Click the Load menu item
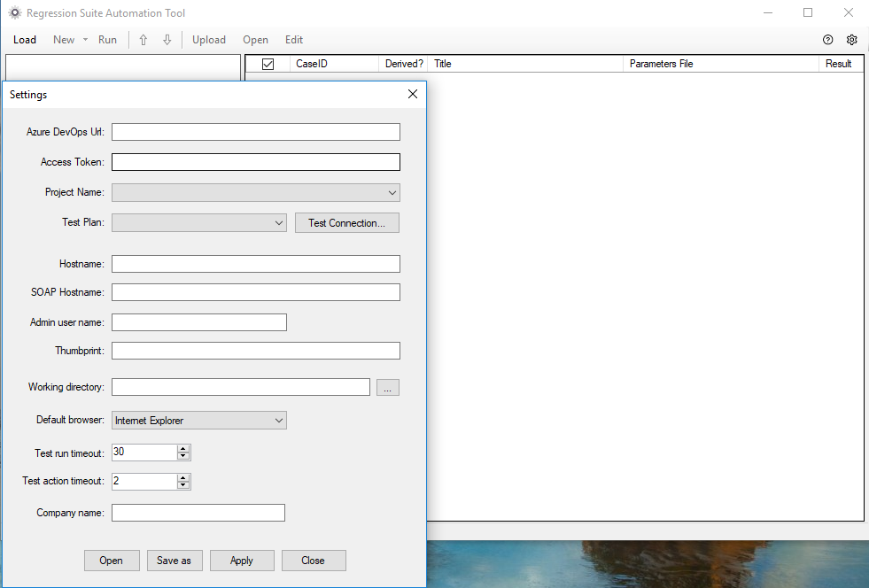This screenshot has width=869, height=588. tap(25, 40)
